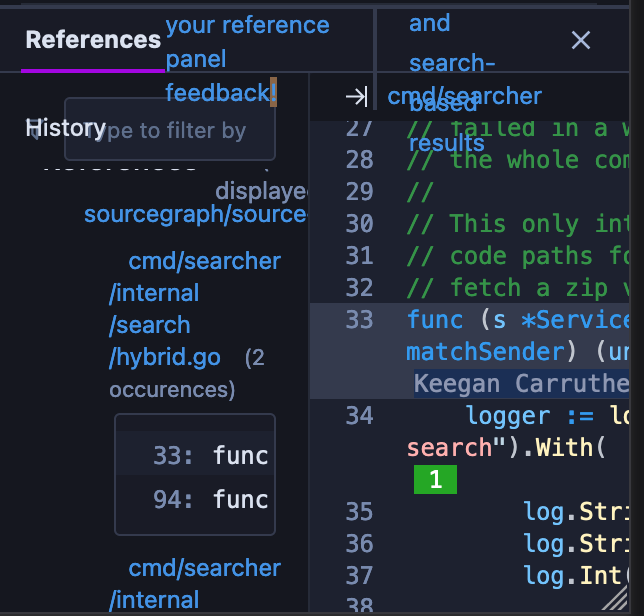Open the cmd/searcher file path link in code header

[465, 97]
